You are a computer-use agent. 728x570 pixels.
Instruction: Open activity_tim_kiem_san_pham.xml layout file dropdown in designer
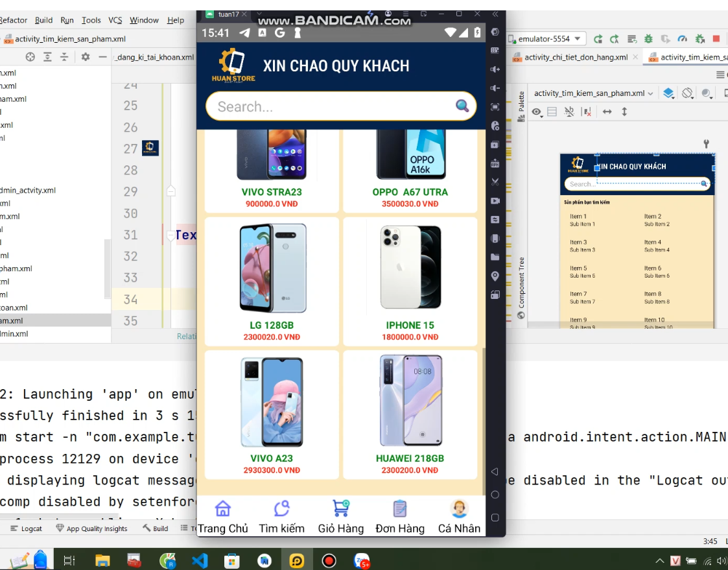point(593,93)
